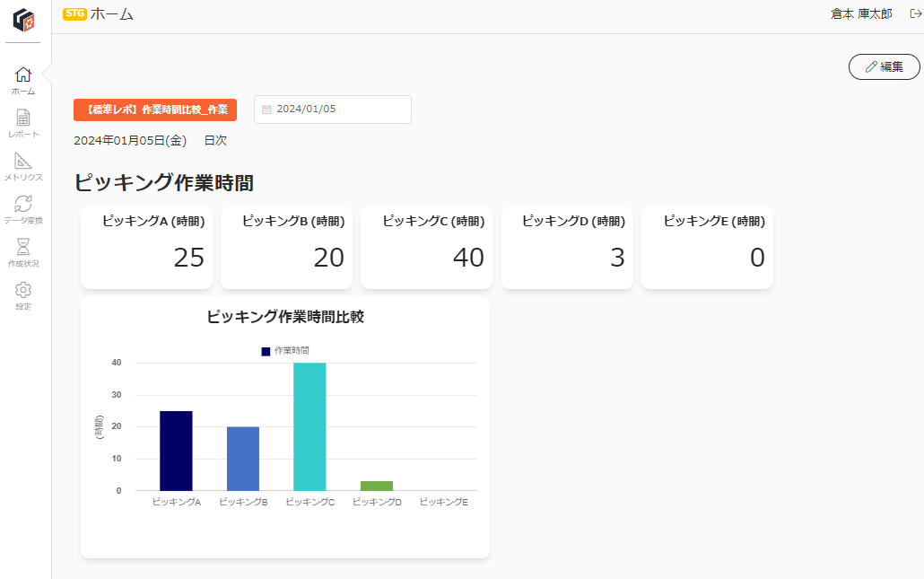The image size is (924, 579).
Task: Click the calendar icon in the date field
Action: pos(266,110)
